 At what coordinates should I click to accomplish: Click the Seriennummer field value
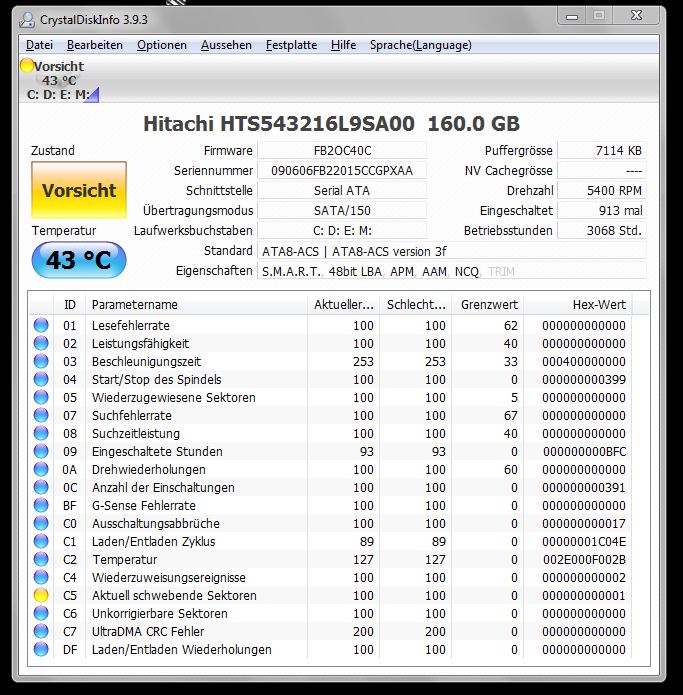tap(342, 171)
